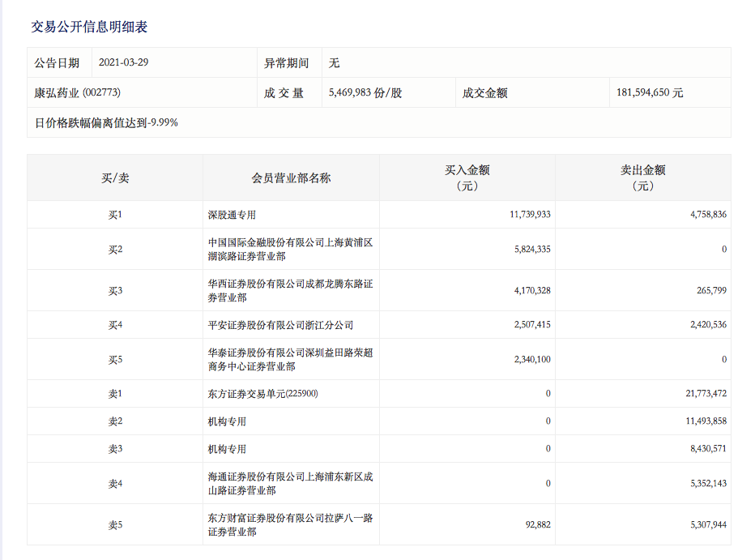Select volume value 5,469,983 份/股
The width and height of the screenshot is (755, 560).
(365, 92)
